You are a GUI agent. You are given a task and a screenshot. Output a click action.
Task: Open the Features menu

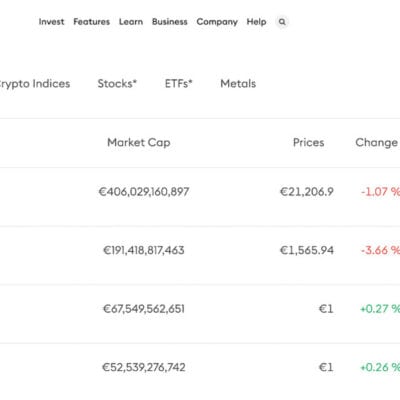91,22
